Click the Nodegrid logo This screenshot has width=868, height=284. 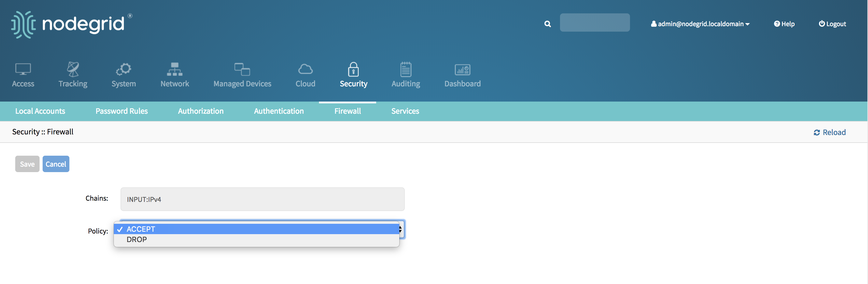point(72,24)
